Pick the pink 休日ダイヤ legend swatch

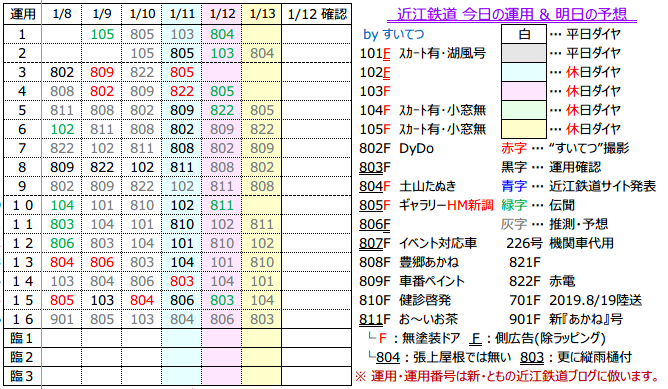pos(524,91)
